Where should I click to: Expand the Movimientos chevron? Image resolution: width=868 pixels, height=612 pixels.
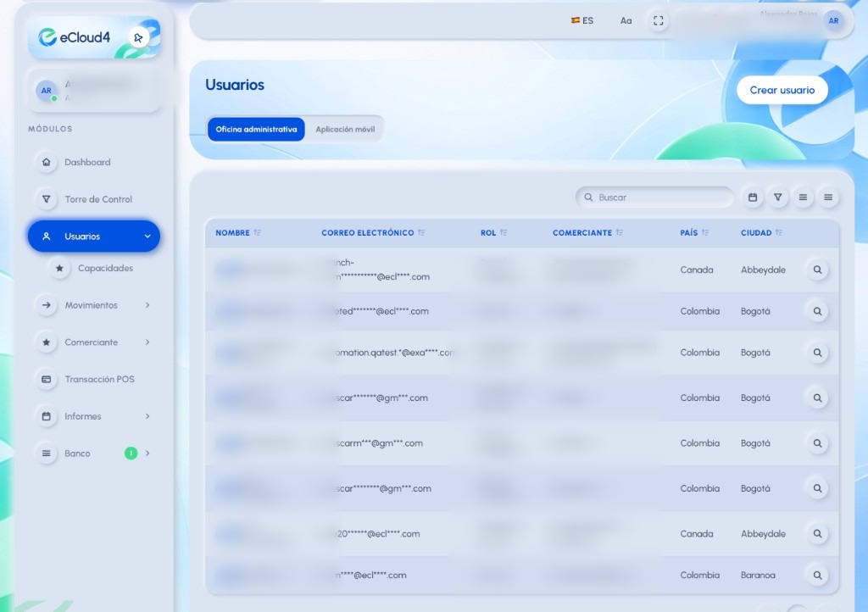[147, 305]
